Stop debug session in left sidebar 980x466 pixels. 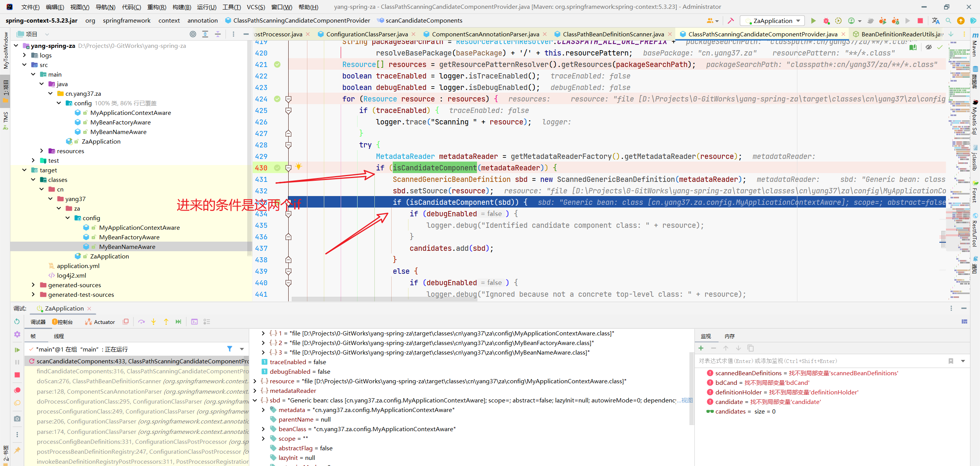(17, 375)
